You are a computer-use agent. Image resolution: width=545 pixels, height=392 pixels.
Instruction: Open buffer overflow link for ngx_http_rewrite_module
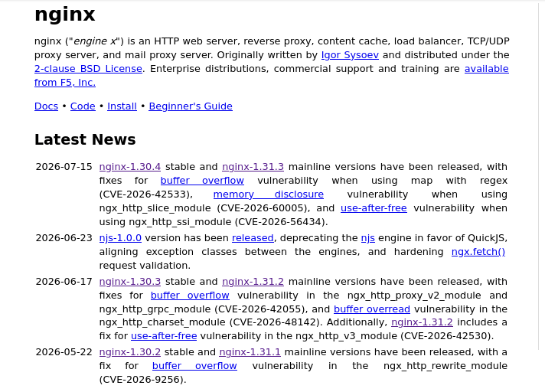point(194,366)
